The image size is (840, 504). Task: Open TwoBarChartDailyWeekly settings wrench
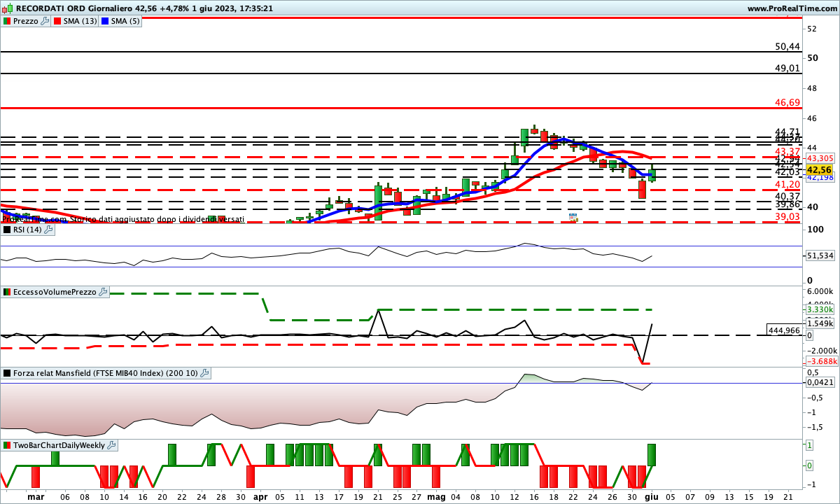pyautogui.click(x=112, y=445)
